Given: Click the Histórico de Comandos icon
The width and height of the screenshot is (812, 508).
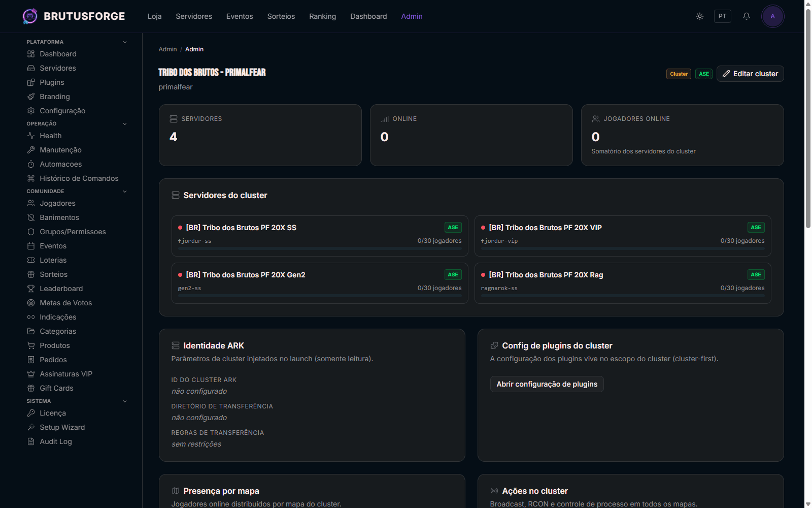Looking at the screenshot, I should click(31, 178).
